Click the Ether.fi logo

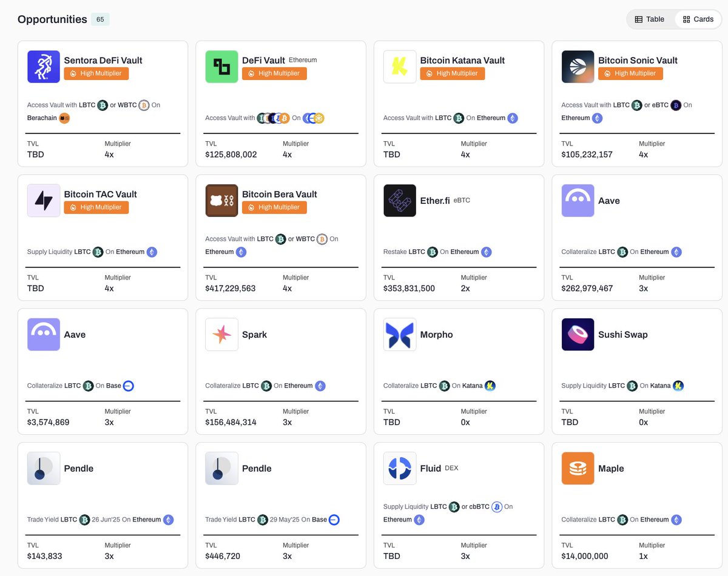click(400, 201)
